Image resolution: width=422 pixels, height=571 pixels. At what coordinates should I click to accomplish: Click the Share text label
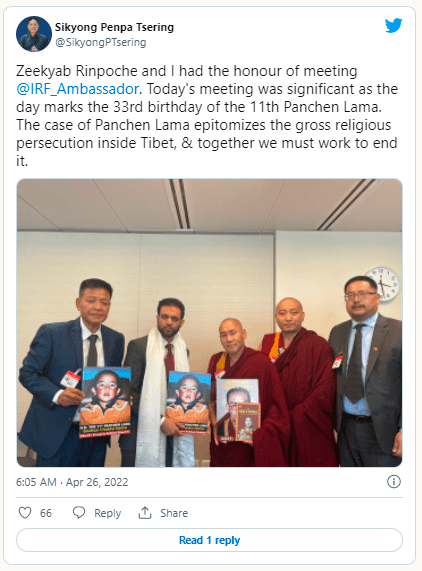pos(174,513)
